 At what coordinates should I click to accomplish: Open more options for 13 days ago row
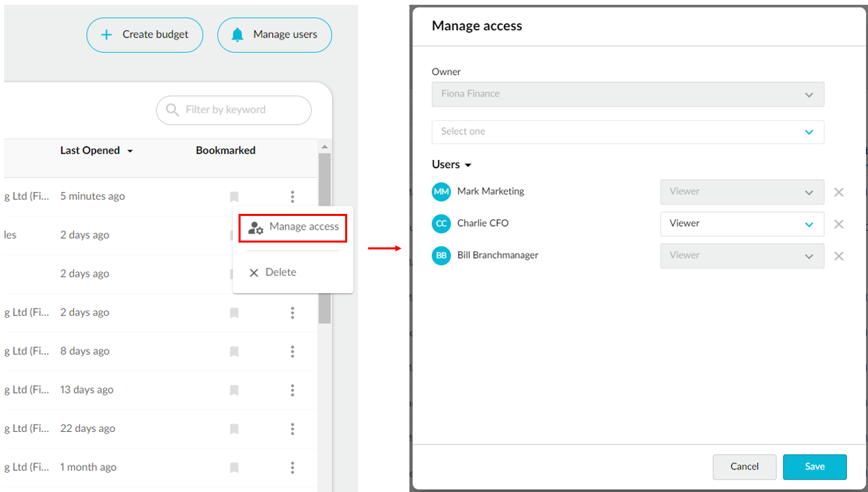(x=293, y=390)
